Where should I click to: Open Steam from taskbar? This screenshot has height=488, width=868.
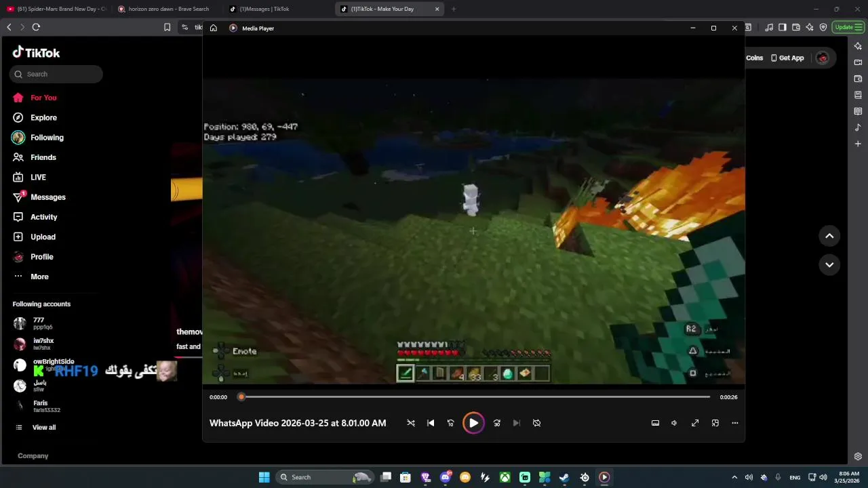tap(564, 477)
